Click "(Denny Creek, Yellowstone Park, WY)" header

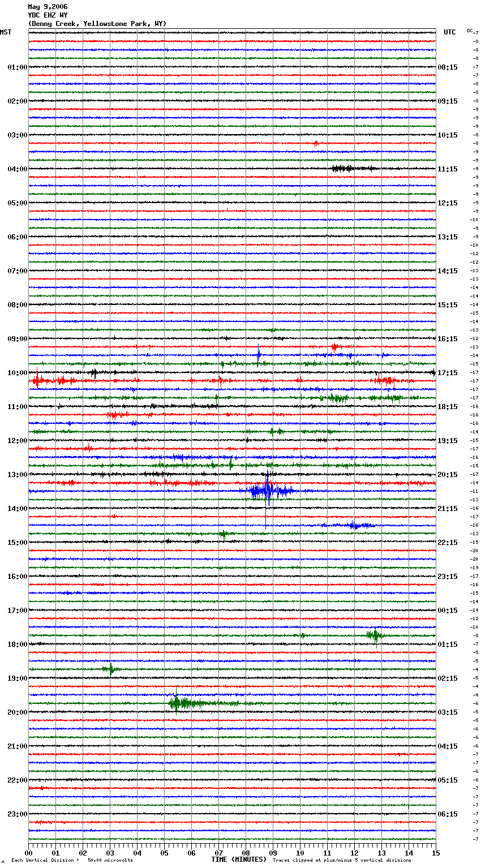point(97,24)
